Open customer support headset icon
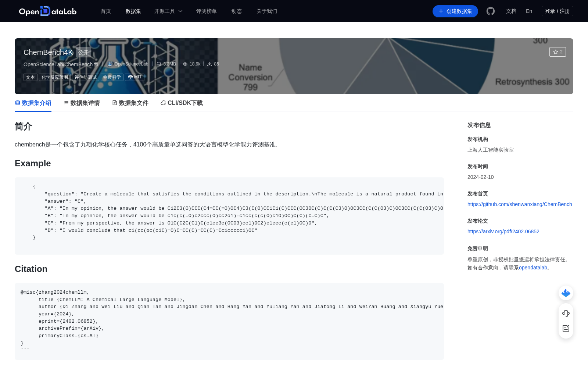The width and height of the screenshot is (588, 368). point(566,314)
